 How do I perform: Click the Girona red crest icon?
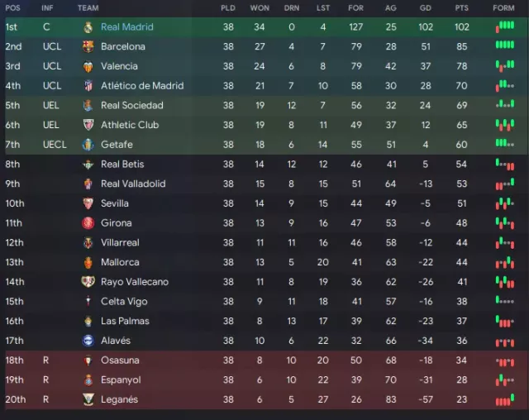[x=88, y=223]
